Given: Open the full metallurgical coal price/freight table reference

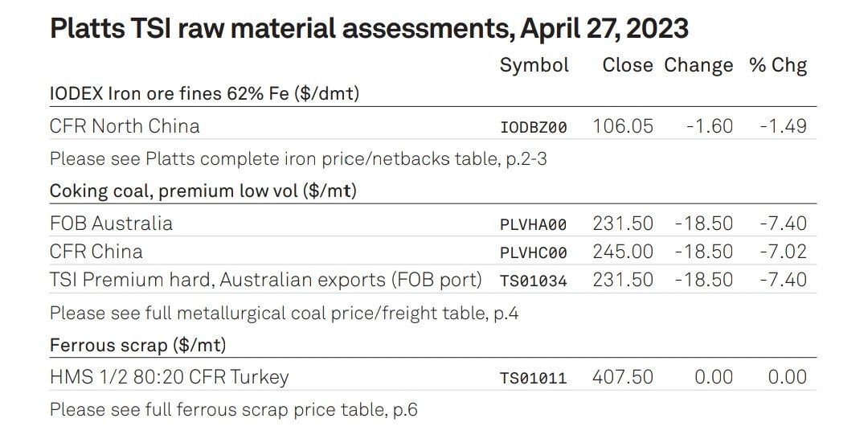Looking at the screenshot, I should tap(284, 314).
